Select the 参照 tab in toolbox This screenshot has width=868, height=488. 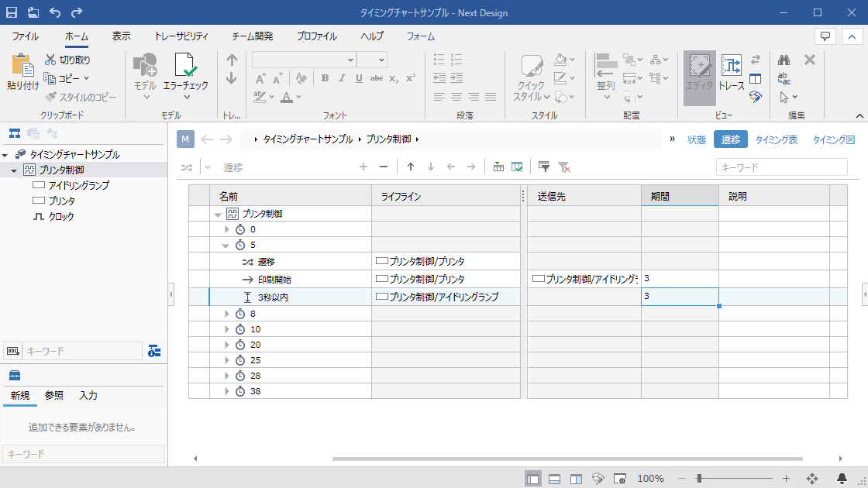[53, 396]
